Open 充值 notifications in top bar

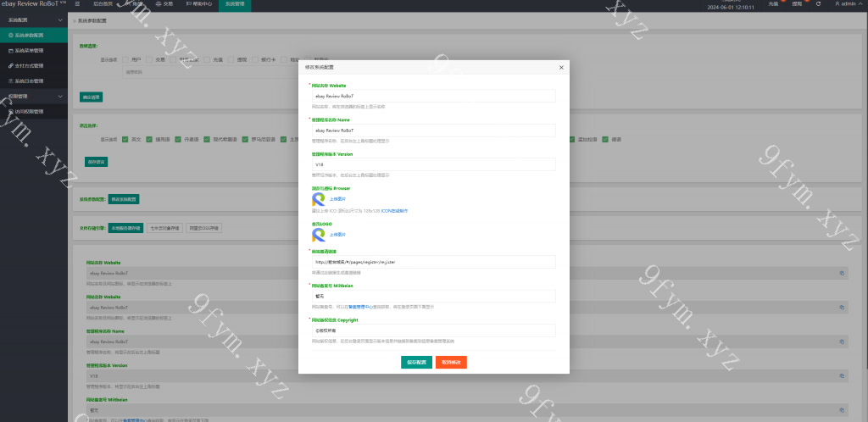click(x=773, y=4)
